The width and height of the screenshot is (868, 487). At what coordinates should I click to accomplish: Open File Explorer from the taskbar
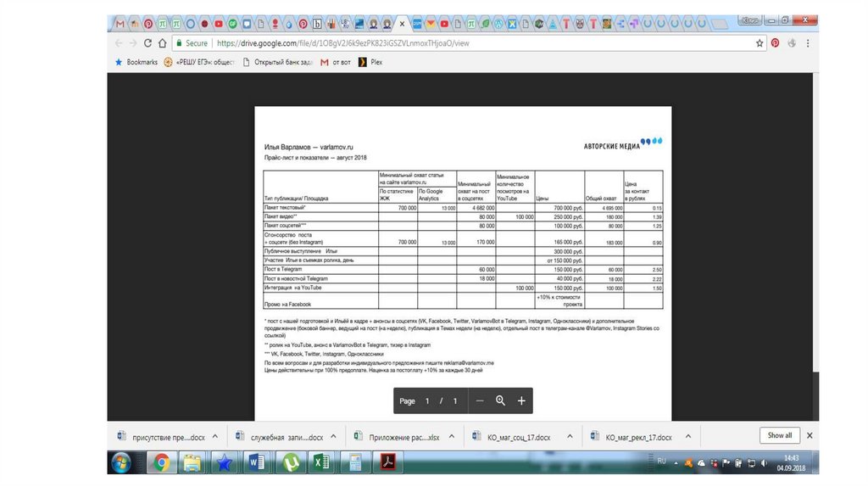pos(192,462)
